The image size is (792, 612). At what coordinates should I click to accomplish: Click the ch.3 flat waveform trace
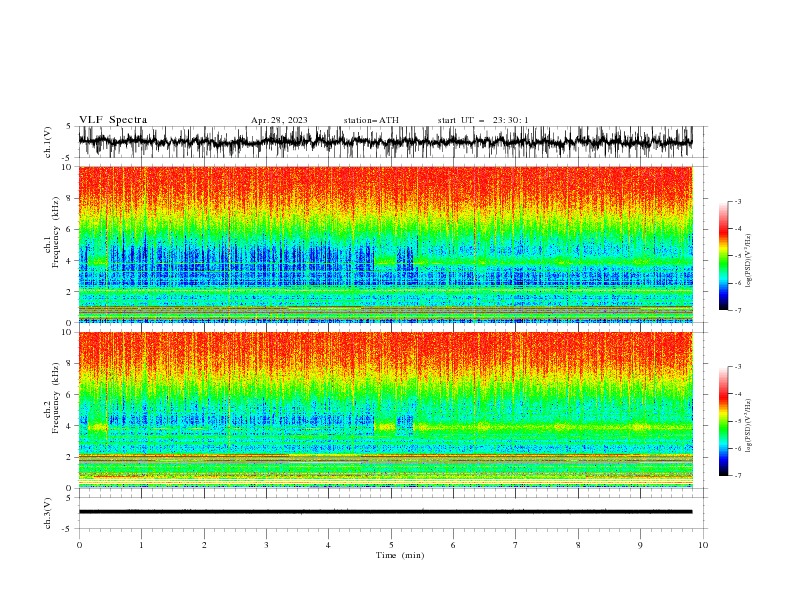click(x=385, y=512)
